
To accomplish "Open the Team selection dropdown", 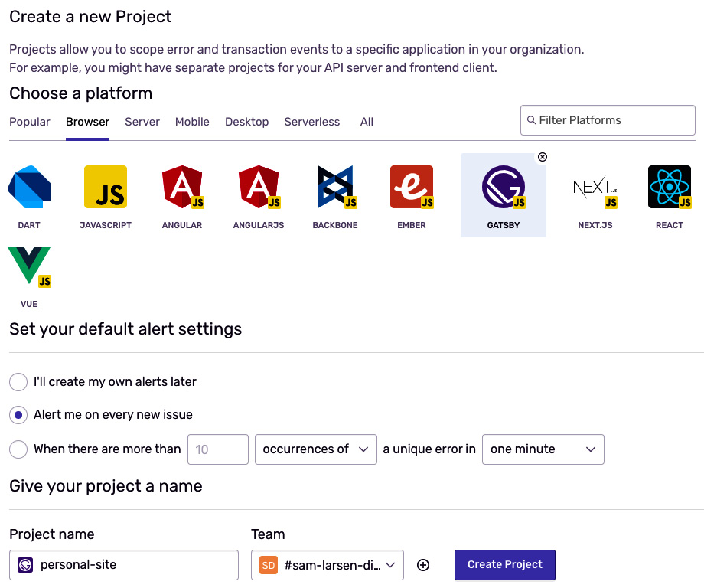I will click(328, 565).
